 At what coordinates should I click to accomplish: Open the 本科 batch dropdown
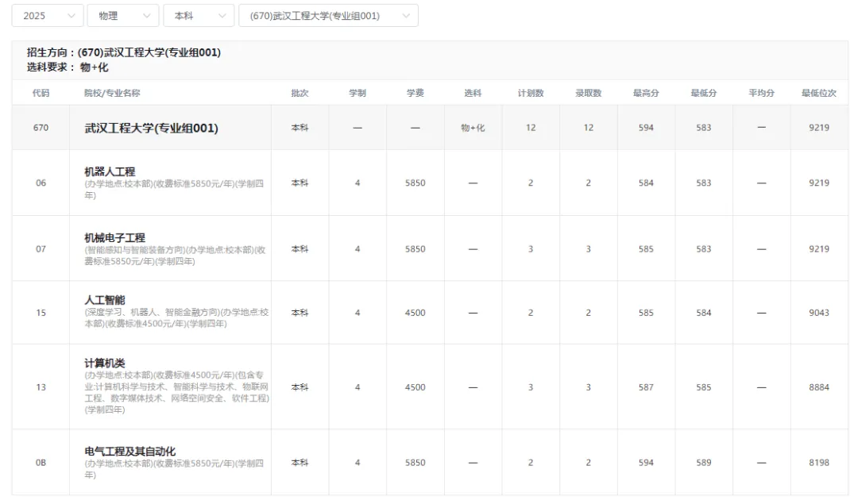(x=199, y=16)
